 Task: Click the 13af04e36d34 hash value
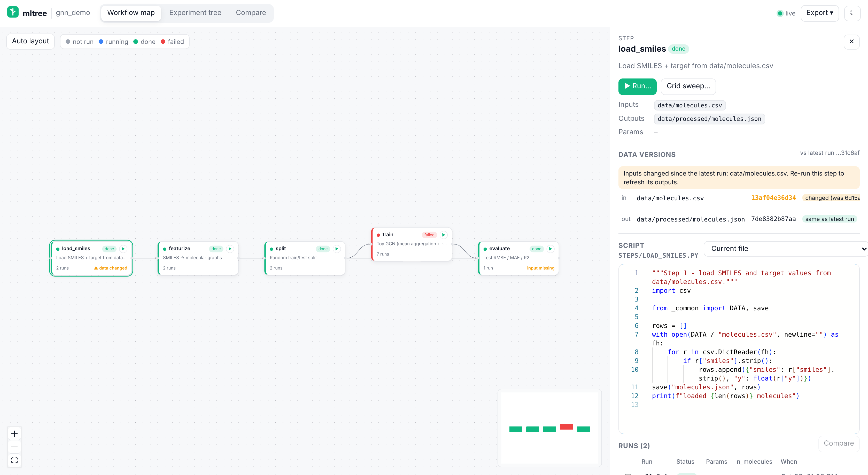point(773,198)
